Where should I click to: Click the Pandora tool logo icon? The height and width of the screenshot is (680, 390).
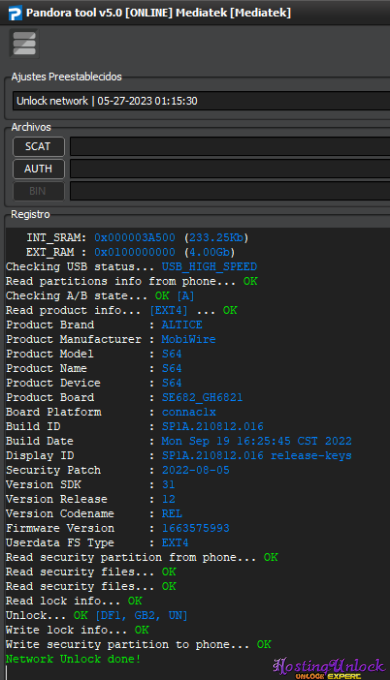coord(15,13)
